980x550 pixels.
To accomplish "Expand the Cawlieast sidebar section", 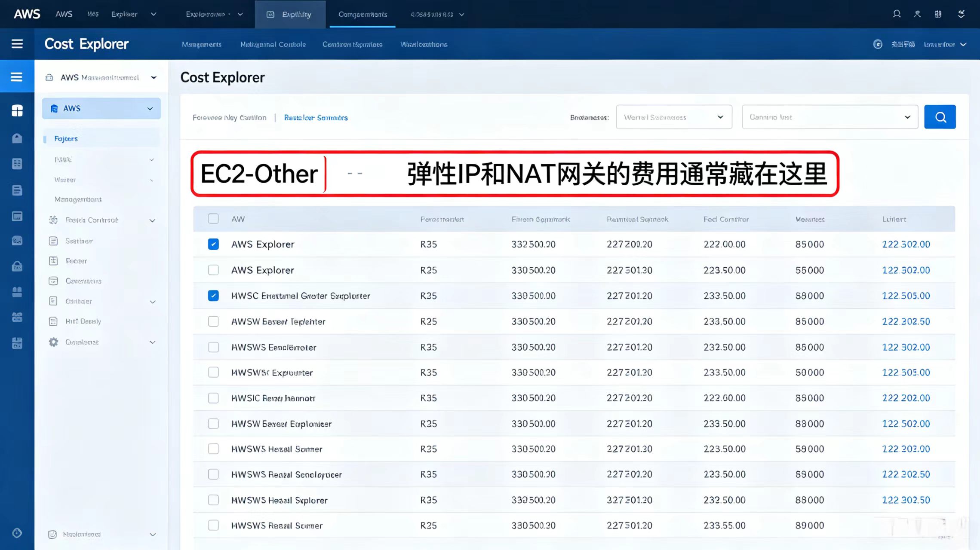I will click(x=152, y=342).
